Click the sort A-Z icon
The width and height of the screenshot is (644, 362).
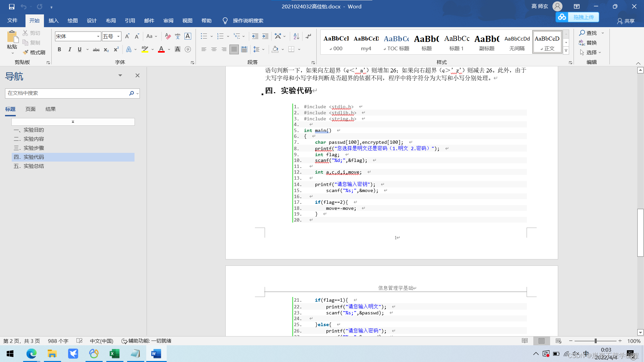[x=296, y=36]
